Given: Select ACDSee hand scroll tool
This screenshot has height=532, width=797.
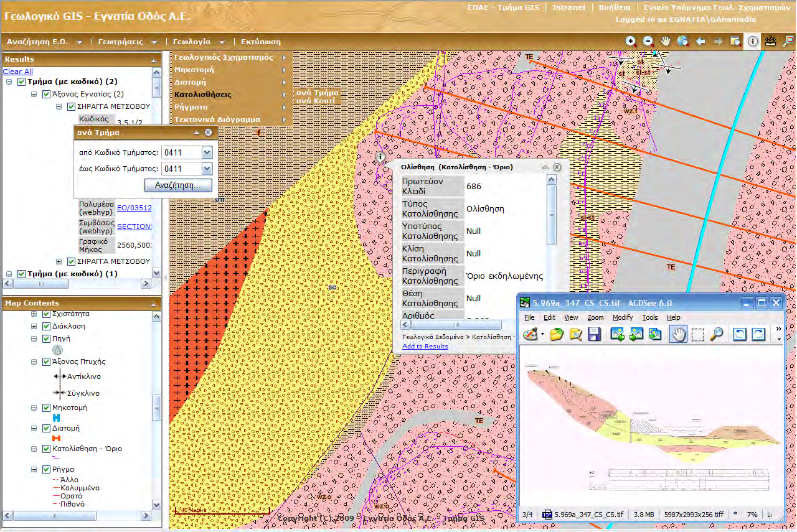Looking at the screenshot, I should 678,334.
